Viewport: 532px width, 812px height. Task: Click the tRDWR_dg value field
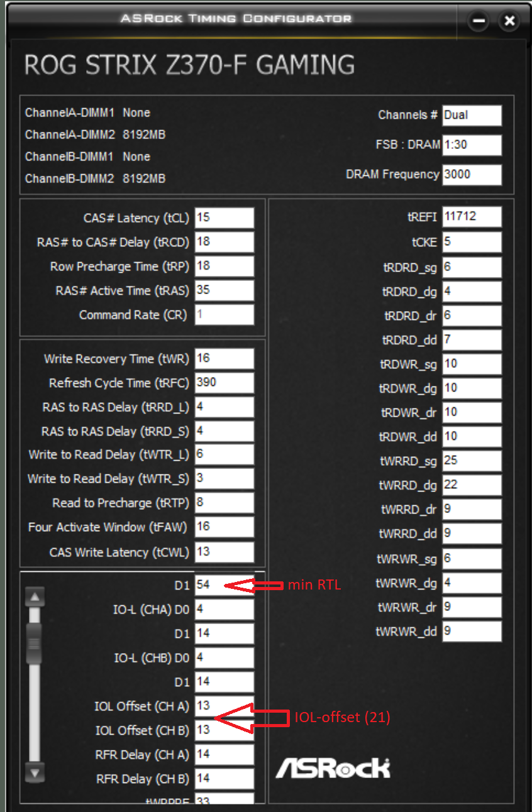[472, 388]
